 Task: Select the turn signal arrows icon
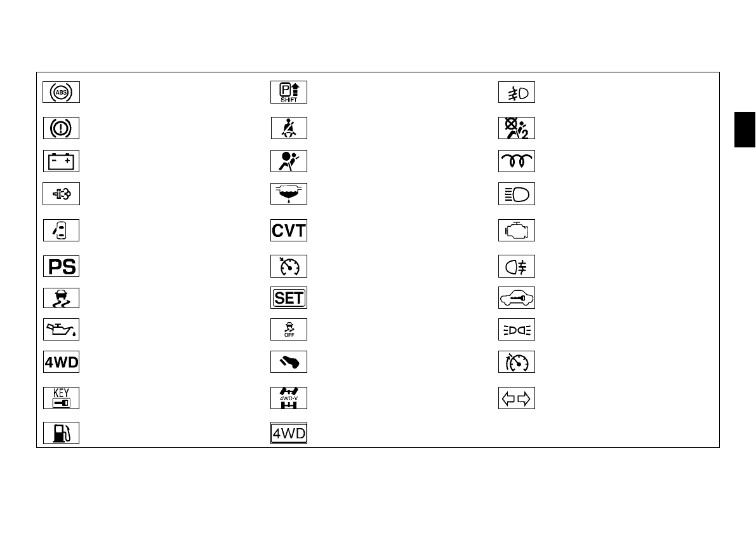click(516, 398)
